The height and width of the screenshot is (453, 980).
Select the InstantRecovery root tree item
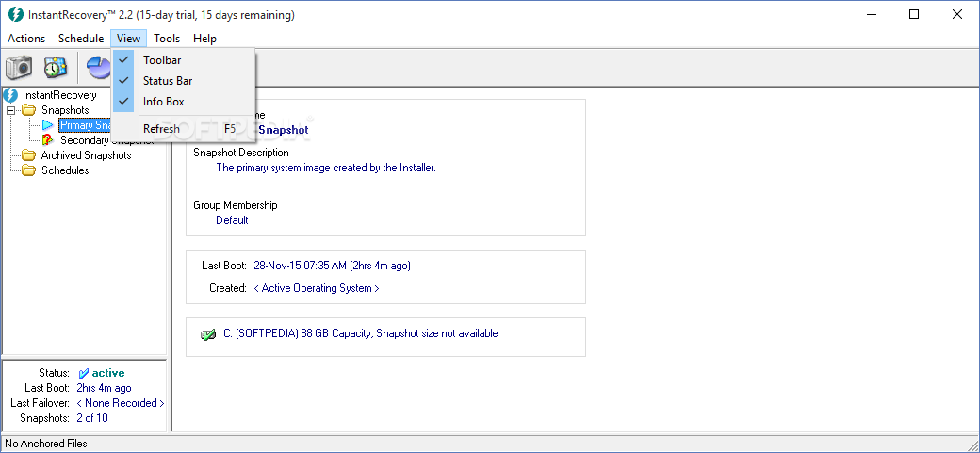click(x=59, y=95)
